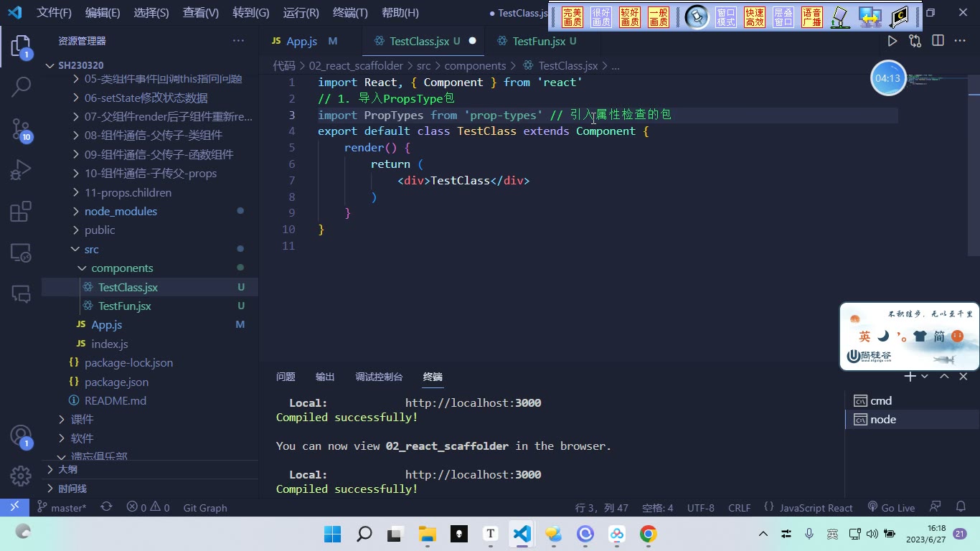Click the open changes icon in editor toolbar
The width and height of the screenshot is (980, 551).
pyautogui.click(x=915, y=41)
